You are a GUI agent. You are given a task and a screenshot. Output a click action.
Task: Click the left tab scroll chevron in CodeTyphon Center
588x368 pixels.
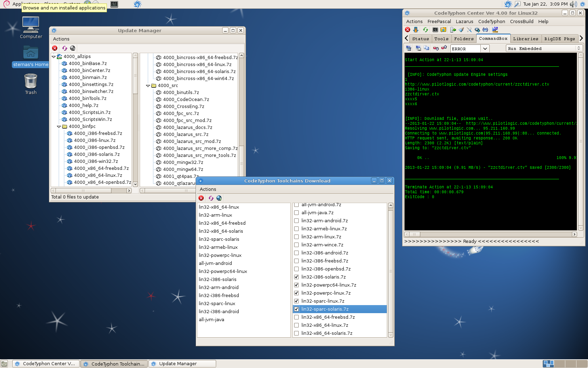(x=406, y=38)
